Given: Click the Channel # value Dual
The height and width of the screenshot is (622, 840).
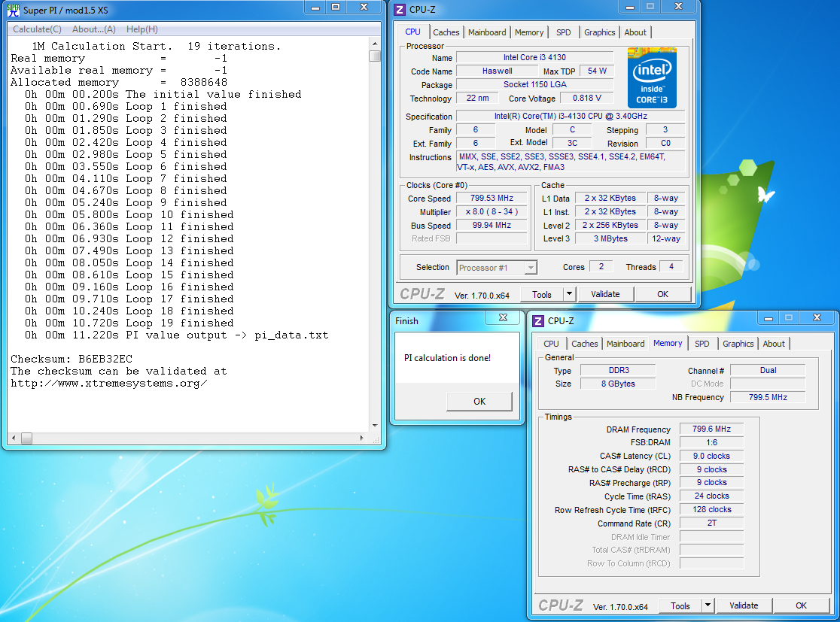Looking at the screenshot, I should click(x=768, y=370).
